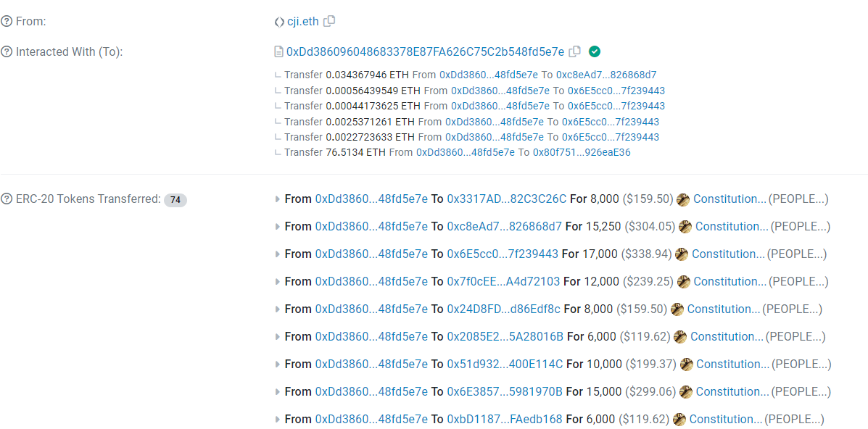Image resolution: width=868 pixels, height=429 pixels.
Task: Open the cji.eth address page
Action: [x=302, y=21]
